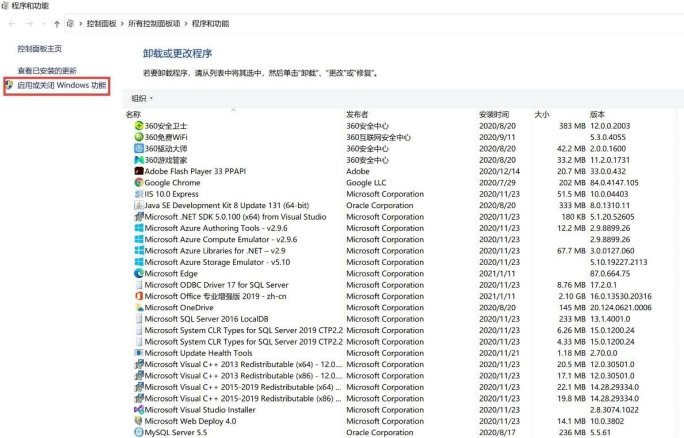Click the 控制面板 breadcrumb

101,24
